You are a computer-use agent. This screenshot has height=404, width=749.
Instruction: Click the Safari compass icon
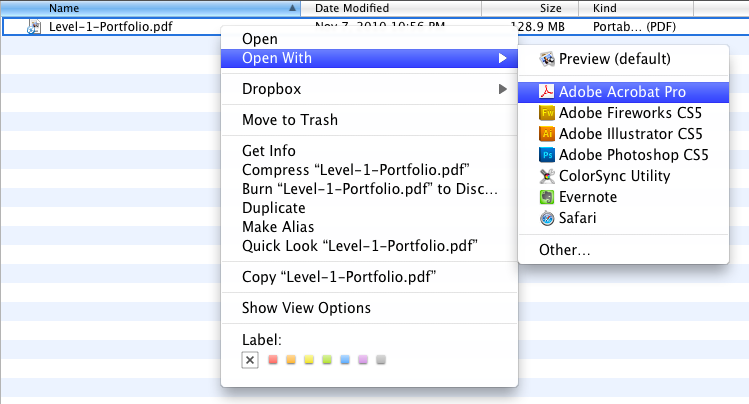[x=547, y=218]
